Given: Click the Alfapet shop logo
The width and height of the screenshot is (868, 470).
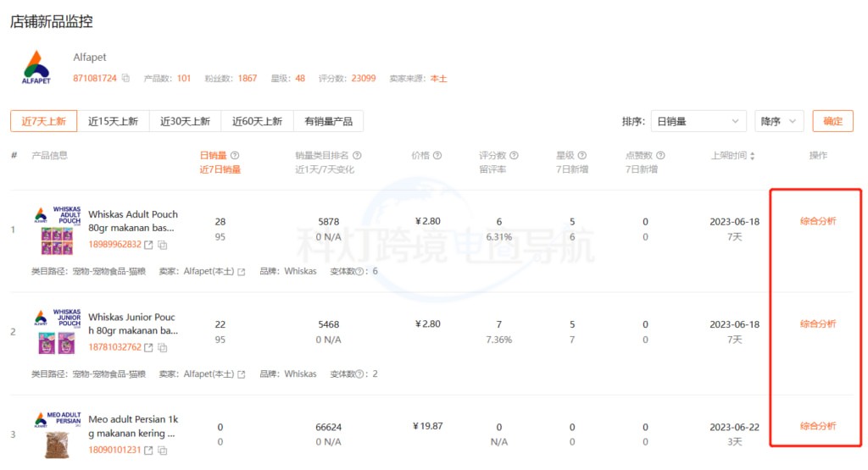Looking at the screenshot, I should click(x=36, y=67).
